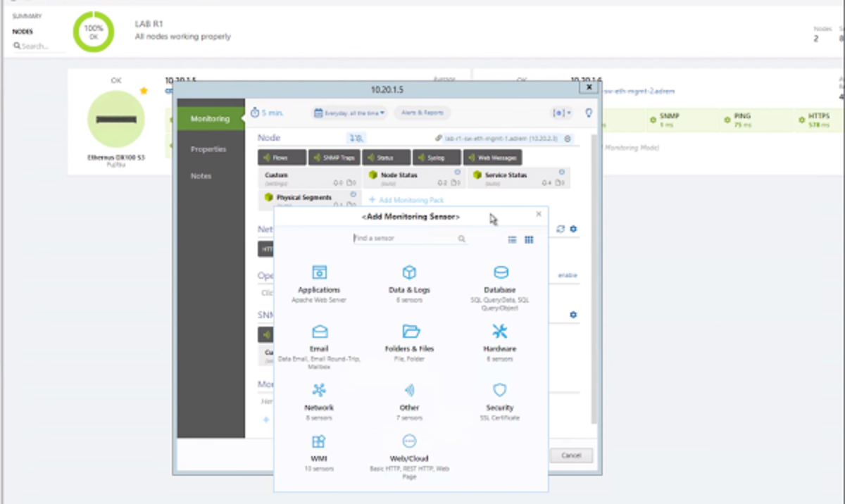Select the Hardware sensor category
This screenshot has width=845, height=504.
pyautogui.click(x=500, y=339)
